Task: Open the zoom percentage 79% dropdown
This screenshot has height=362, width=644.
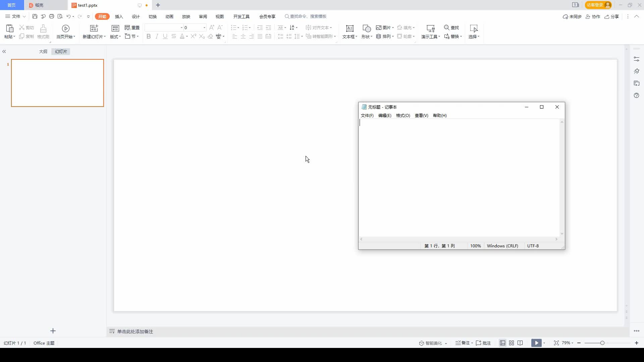Action: coord(568,343)
